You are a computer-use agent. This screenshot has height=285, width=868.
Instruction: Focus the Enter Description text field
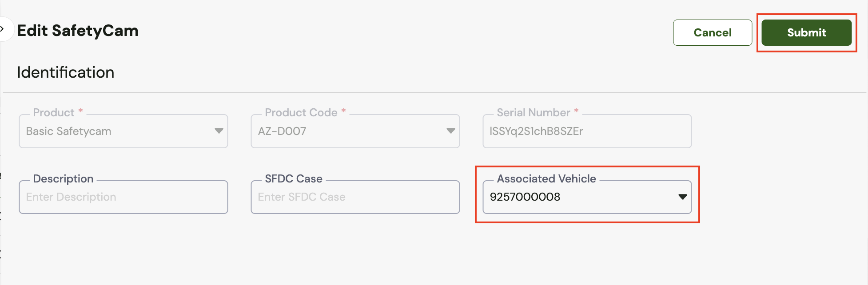pyautogui.click(x=123, y=197)
